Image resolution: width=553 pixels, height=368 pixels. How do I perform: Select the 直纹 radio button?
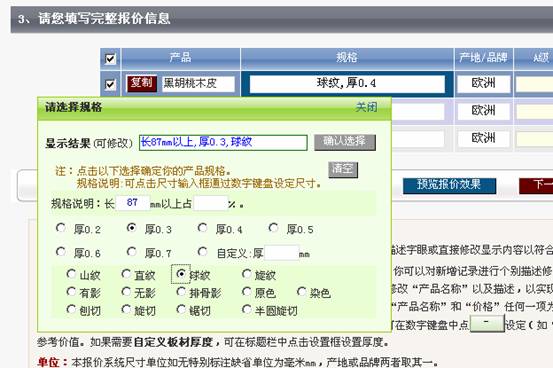(126, 273)
